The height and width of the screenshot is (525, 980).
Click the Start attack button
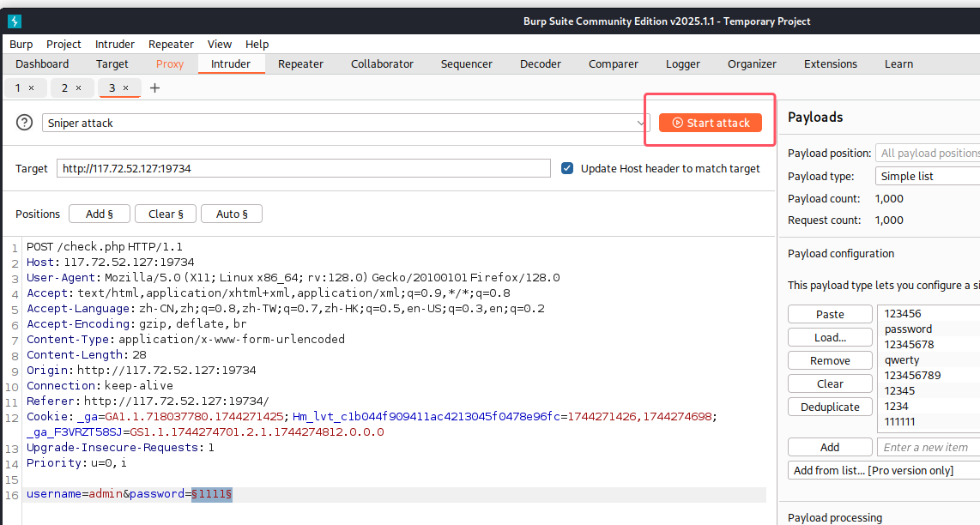click(710, 123)
